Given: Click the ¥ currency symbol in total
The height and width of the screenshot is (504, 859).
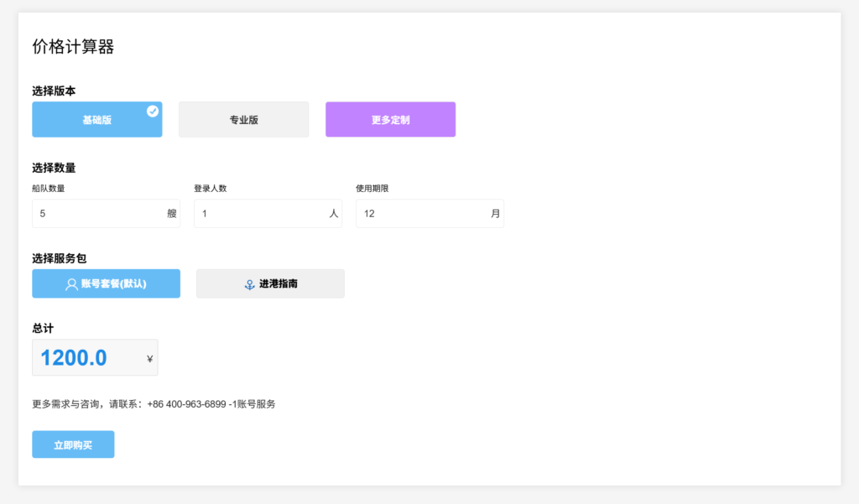Looking at the screenshot, I should click(149, 359).
